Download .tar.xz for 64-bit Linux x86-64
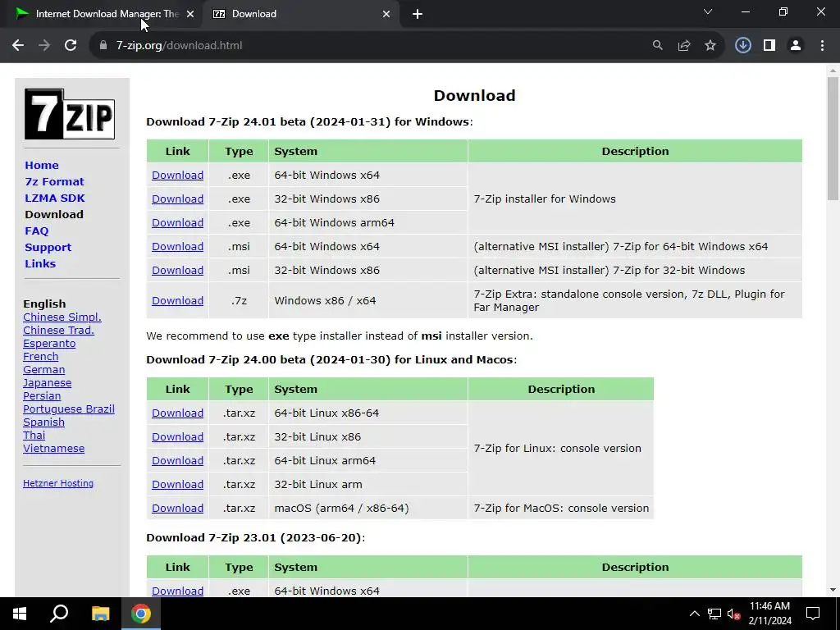Viewport: 840px width, 630px height. point(177,413)
